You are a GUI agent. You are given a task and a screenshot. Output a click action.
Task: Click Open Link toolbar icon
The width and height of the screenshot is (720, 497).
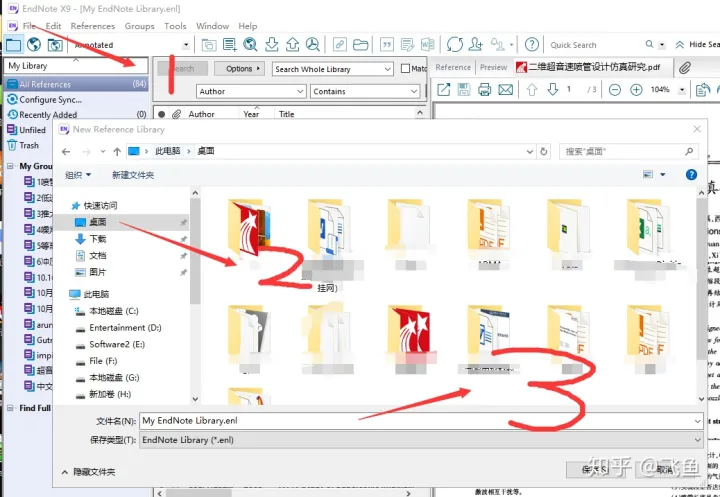[339, 45]
